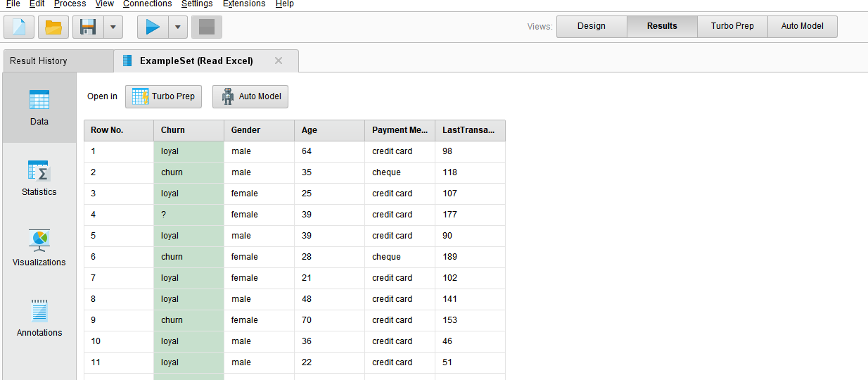Select the age value 70
Image resolution: width=868 pixels, height=380 pixels.
[330, 320]
